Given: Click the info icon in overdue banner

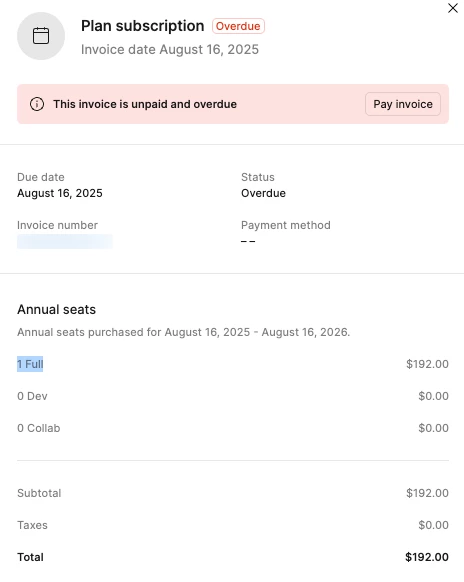Looking at the screenshot, I should 37,104.
